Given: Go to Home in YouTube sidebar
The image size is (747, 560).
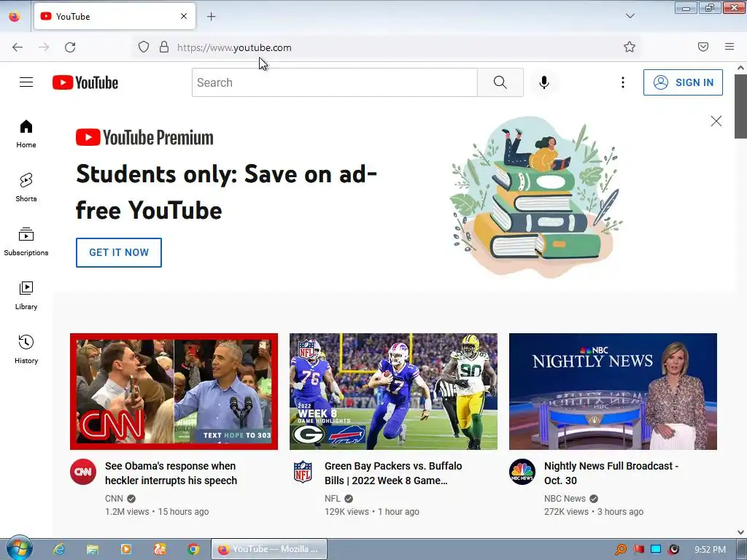Looking at the screenshot, I should tap(26, 134).
